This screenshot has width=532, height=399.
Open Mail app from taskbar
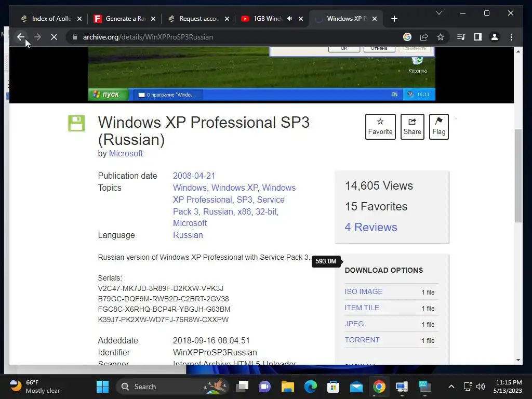click(356, 387)
